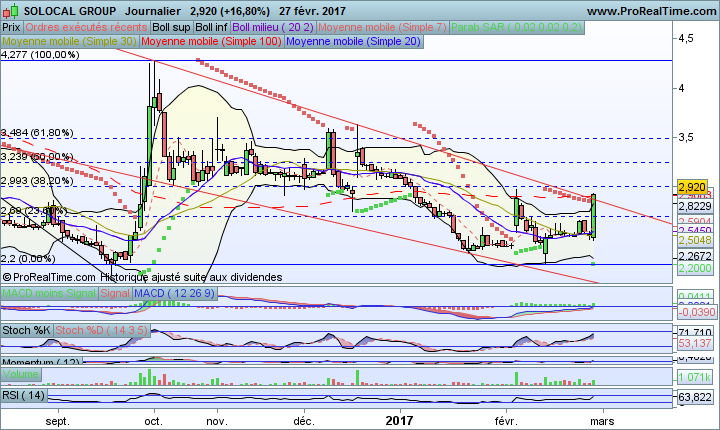The height and width of the screenshot is (430, 720).
Task: Click the RSI (14) label
Action: (24, 396)
